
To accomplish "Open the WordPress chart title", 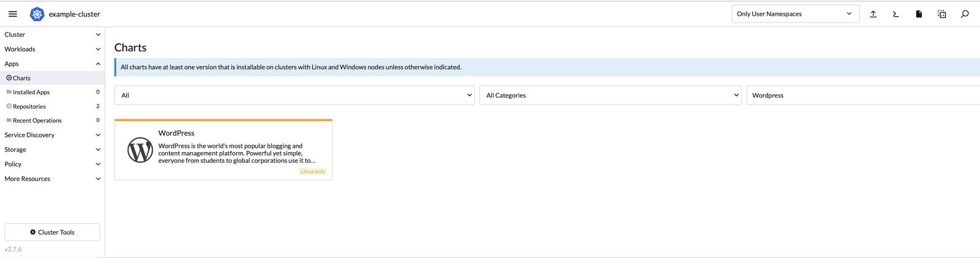I will [x=176, y=133].
